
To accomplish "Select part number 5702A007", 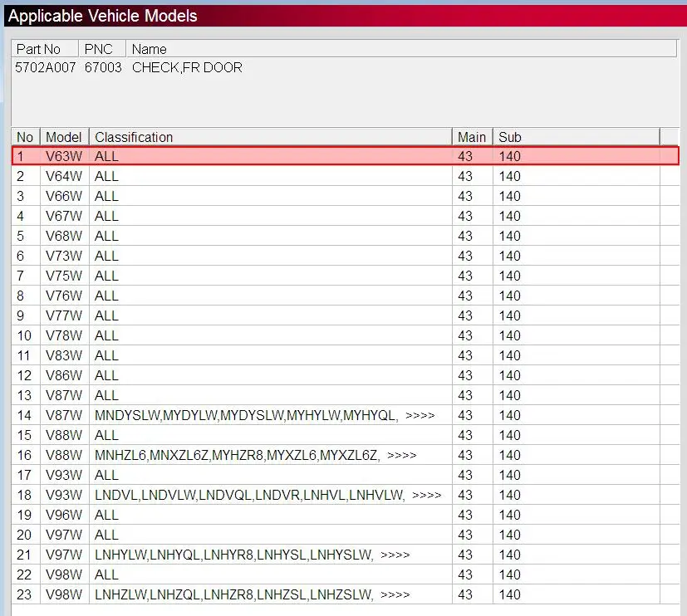I will pos(45,67).
